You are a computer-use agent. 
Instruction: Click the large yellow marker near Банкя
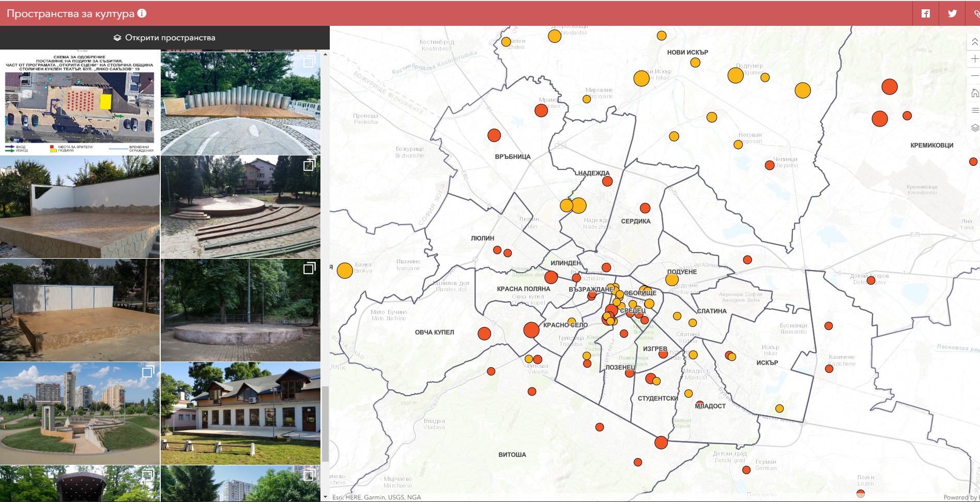(x=345, y=271)
